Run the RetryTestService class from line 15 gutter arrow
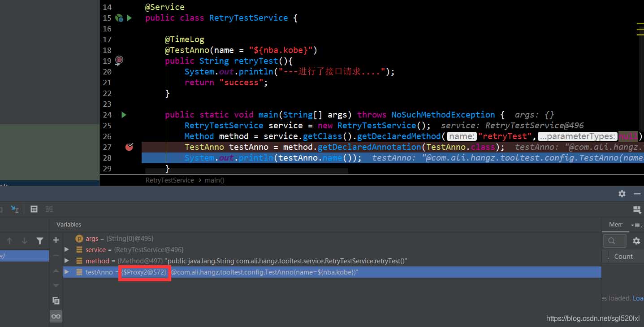This screenshot has height=327, width=644. [x=129, y=18]
